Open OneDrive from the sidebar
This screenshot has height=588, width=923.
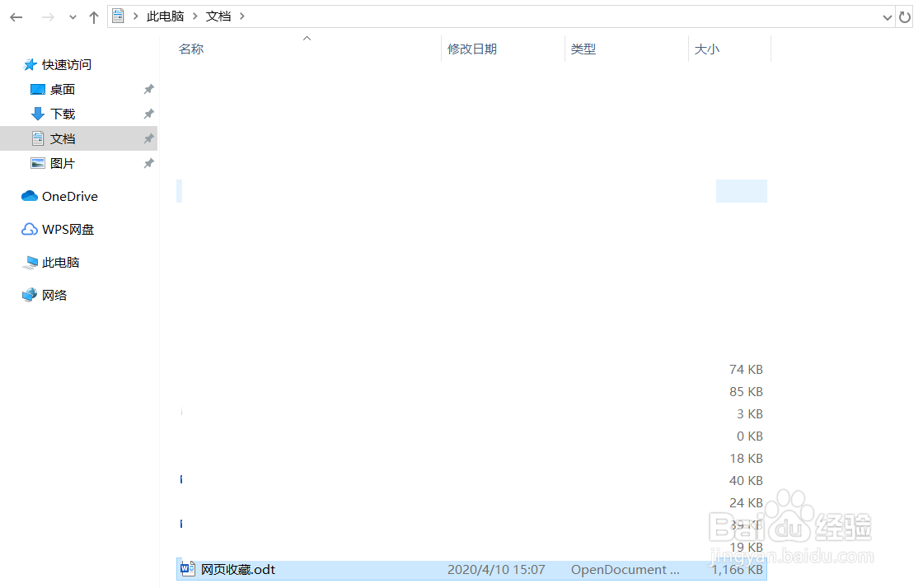[68, 196]
